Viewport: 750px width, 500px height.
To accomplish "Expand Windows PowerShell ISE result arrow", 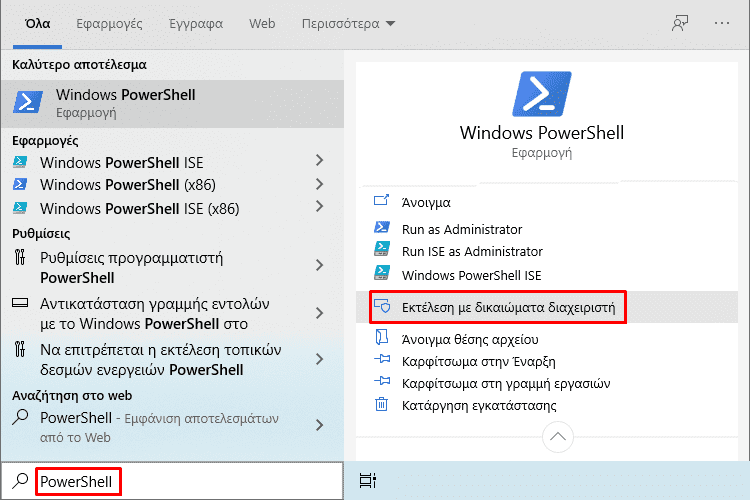I will pos(319,161).
